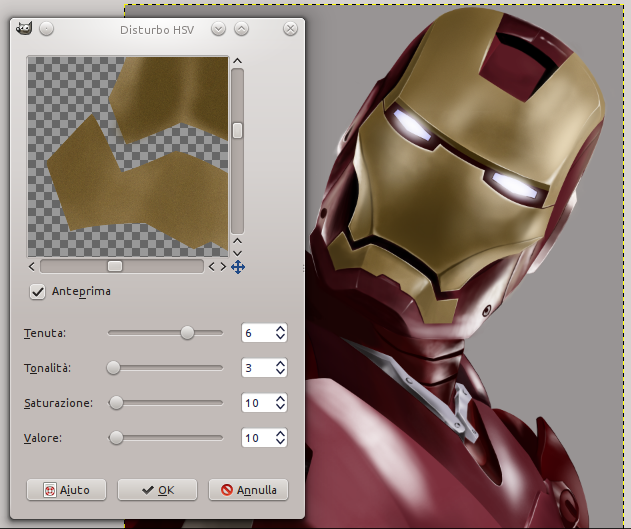The width and height of the screenshot is (631, 529).
Task: Click the bottom down arrow of the preview vertical scrollbar
Action: pos(237,253)
